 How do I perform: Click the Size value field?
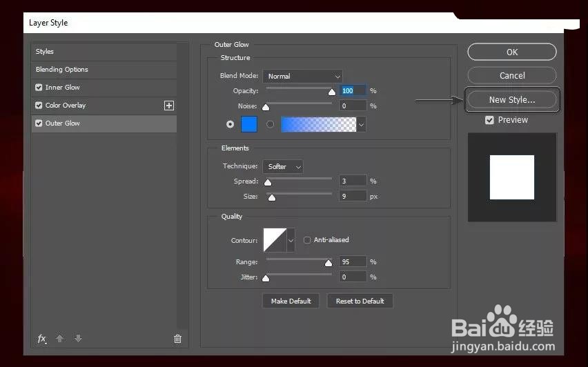click(x=353, y=196)
